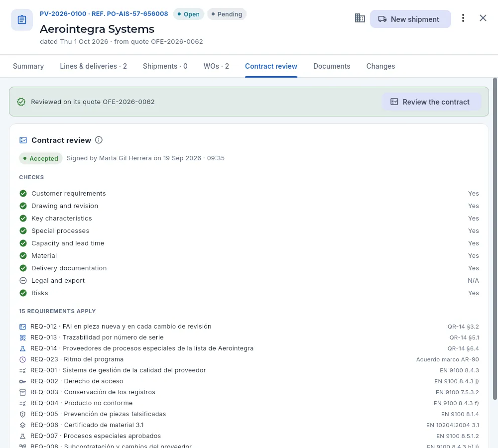This screenshot has width=498, height=448.
Task: Click the REQ-004 rule icon
Action: pos(22,403)
